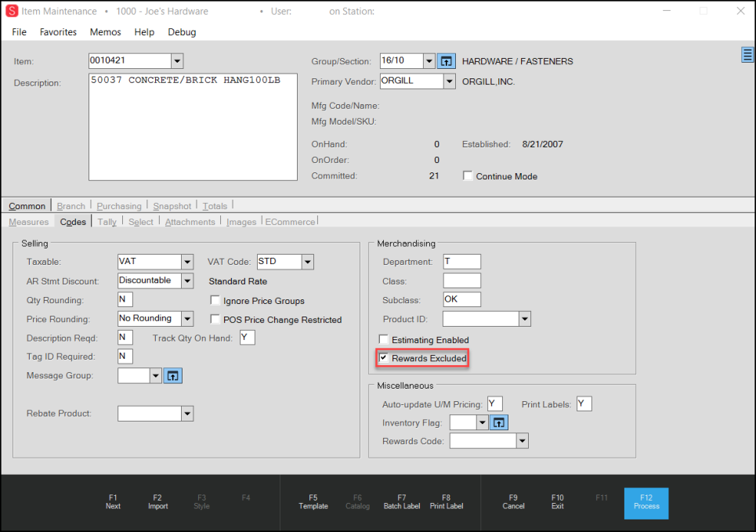Screen dimensions: 756x532
Task: Click the red S application icon in title bar
Action: 12,11
